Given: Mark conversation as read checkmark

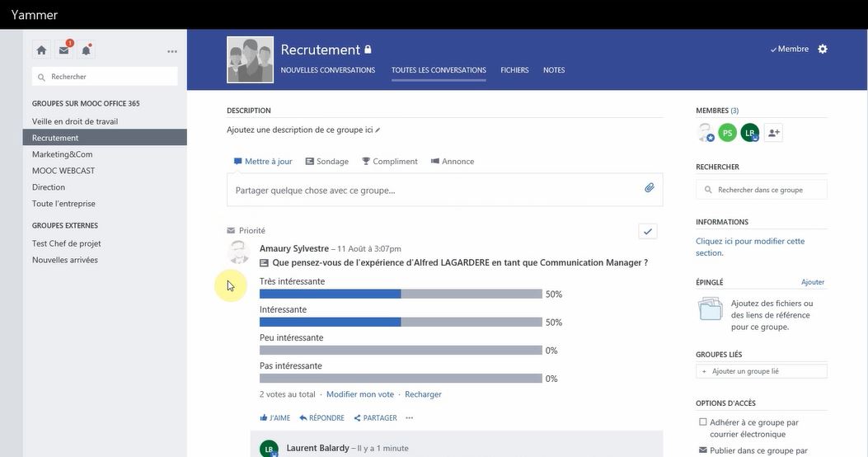Looking at the screenshot, I should [648, 231].
